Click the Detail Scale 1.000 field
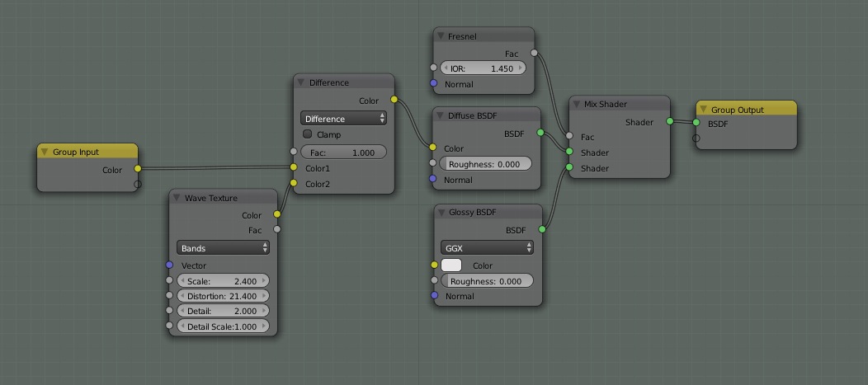Image resolution: width=868 pixels, height=385 pixels. click(x=223, y=326)
